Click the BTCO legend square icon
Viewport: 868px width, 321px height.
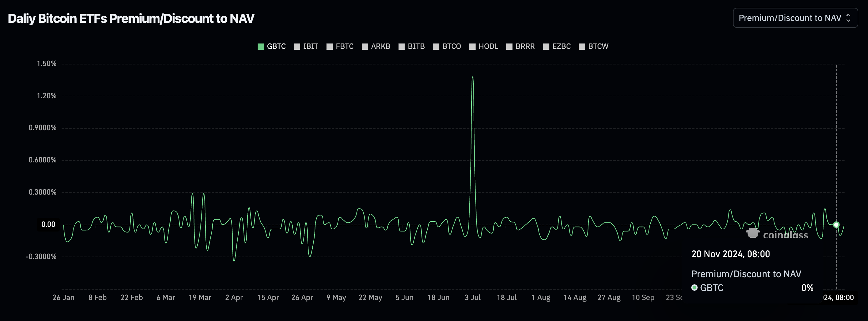436,47
